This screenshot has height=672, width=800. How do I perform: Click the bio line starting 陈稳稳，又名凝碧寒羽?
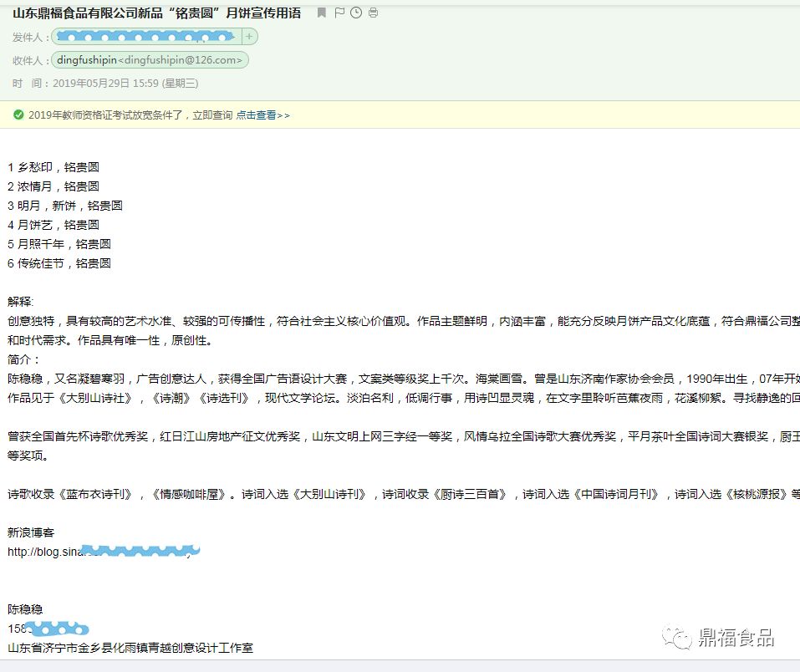tap(404, 379)
